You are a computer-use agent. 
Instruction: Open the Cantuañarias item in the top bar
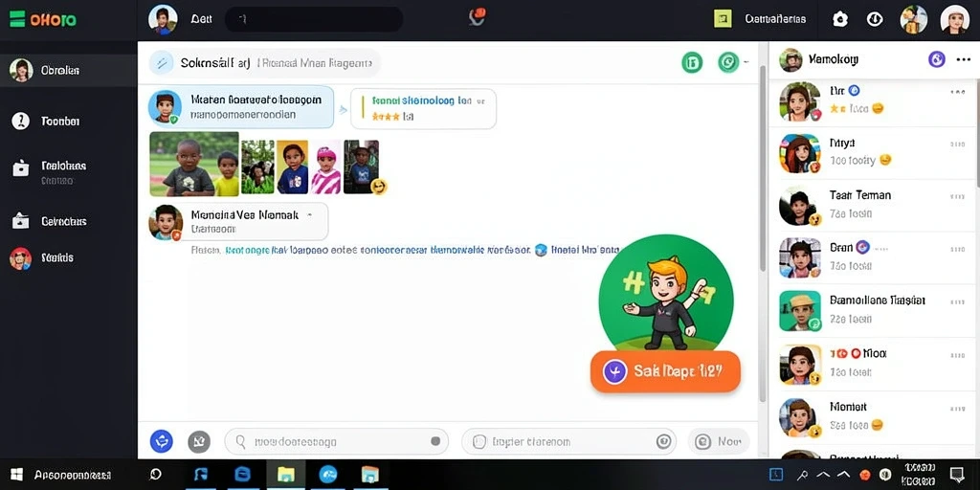(x=775, y=19)
